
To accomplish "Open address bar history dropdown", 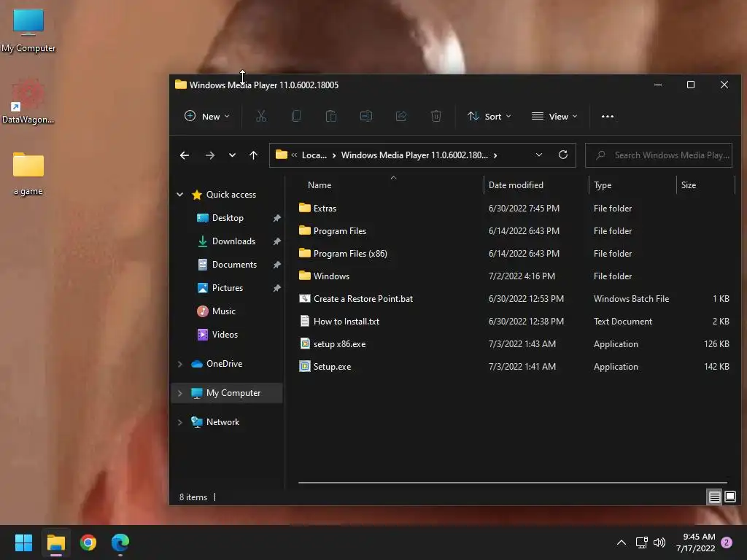I will click(539, 155).
